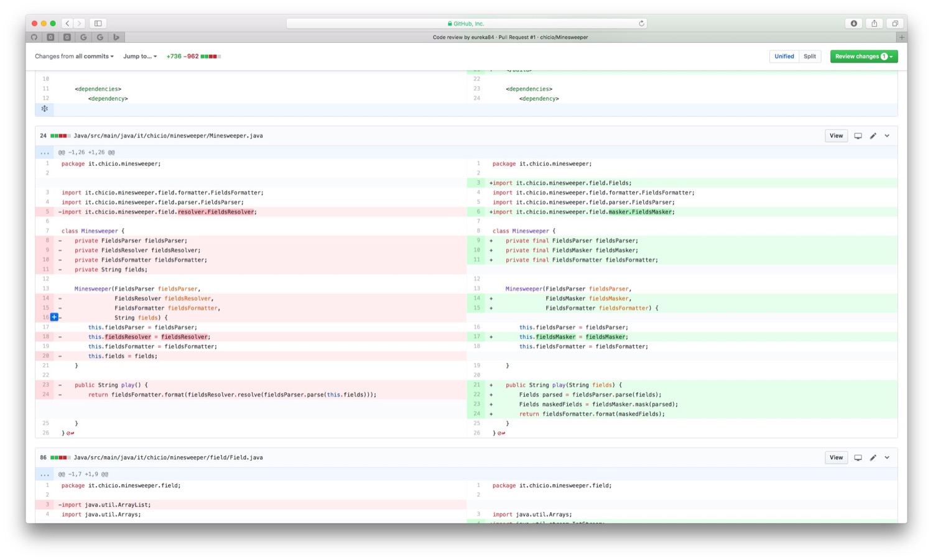Open Safari's downloads icon
933x560 pixels.
pyautogui.click(x=854, y=24)
